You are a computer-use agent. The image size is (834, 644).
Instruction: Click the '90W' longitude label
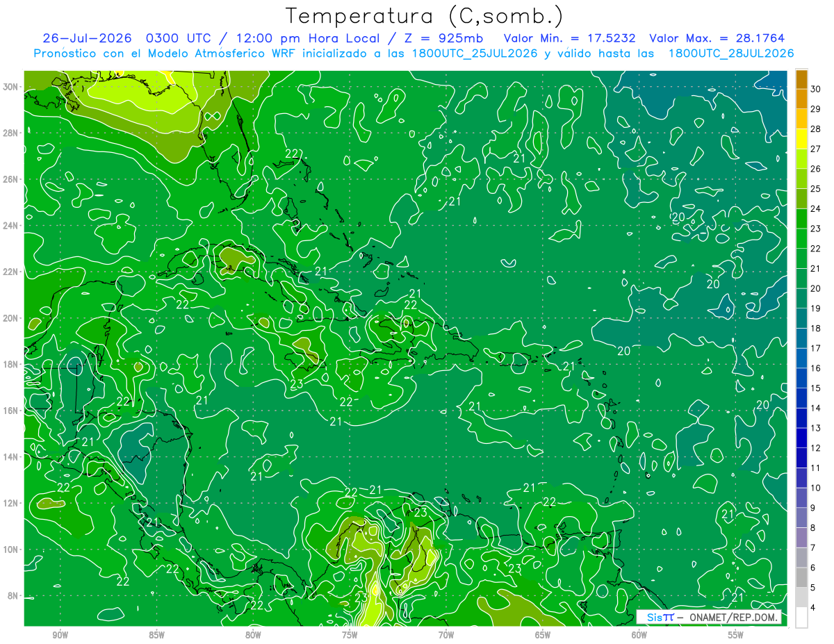tap(60, 635)
